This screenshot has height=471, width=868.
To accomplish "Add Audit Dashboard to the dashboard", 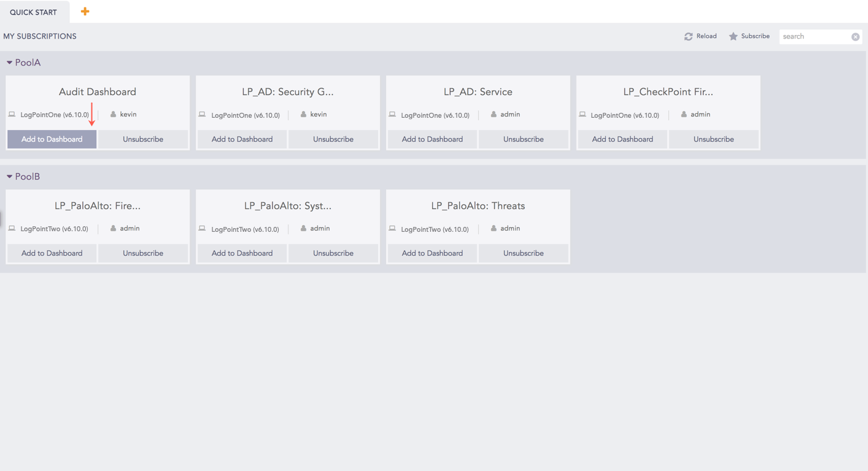I will coord(52,139).
